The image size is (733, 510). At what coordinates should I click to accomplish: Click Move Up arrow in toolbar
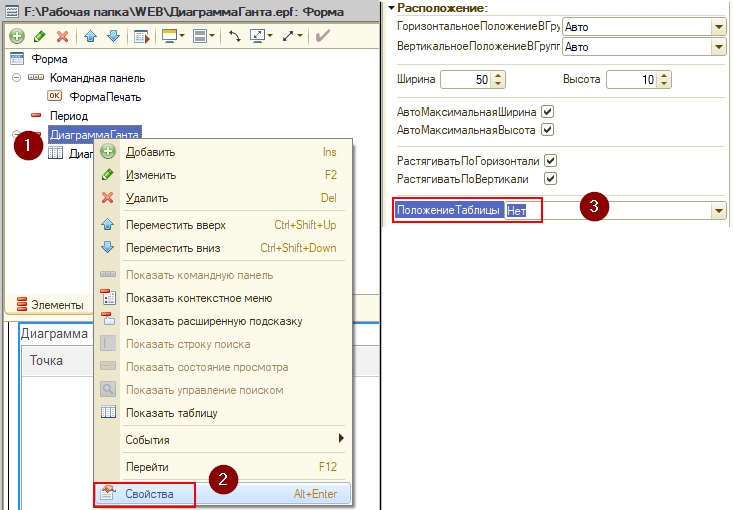coord(90,36)
